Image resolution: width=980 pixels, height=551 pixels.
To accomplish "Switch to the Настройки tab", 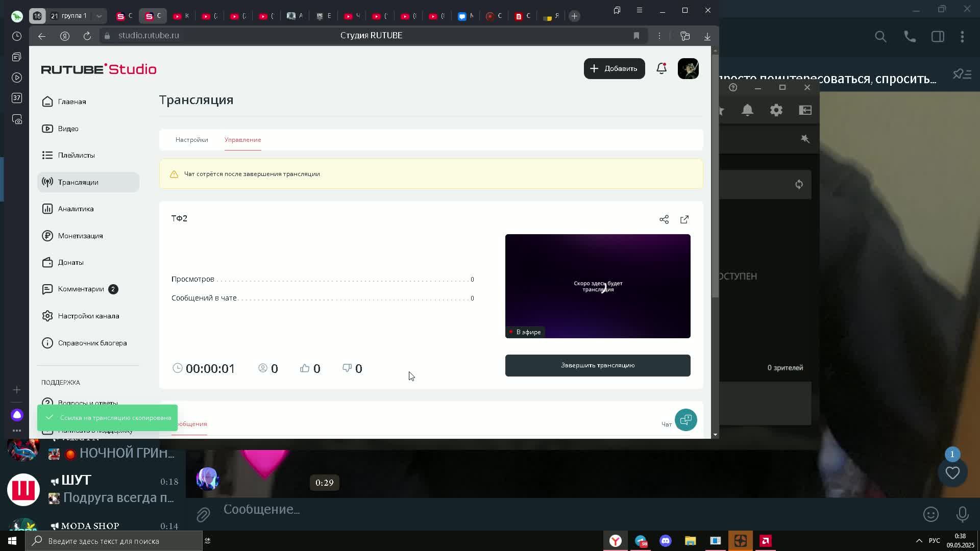I will coord(191,140).
